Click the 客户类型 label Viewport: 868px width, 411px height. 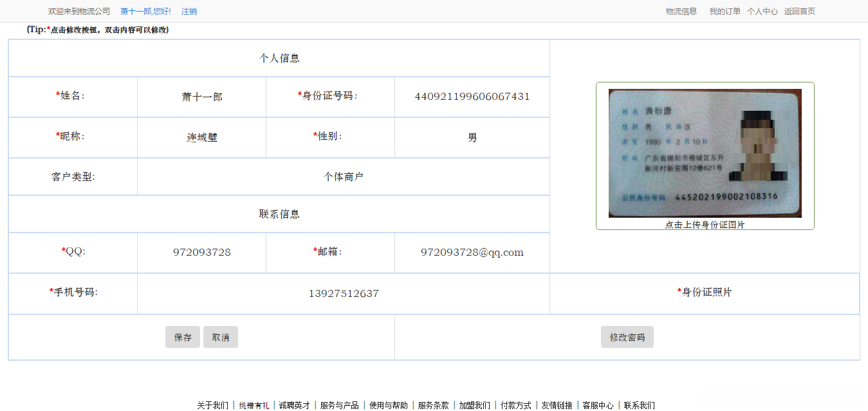(73, 177)
